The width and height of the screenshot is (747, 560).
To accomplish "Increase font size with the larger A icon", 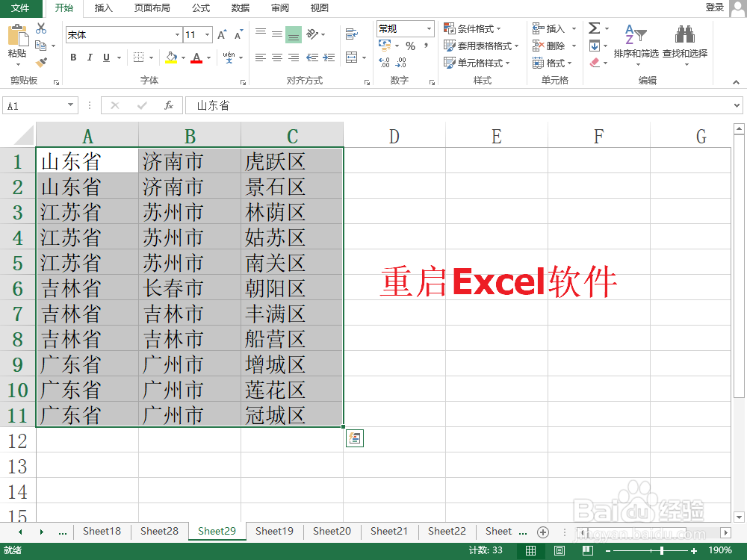I will point(222,35).
